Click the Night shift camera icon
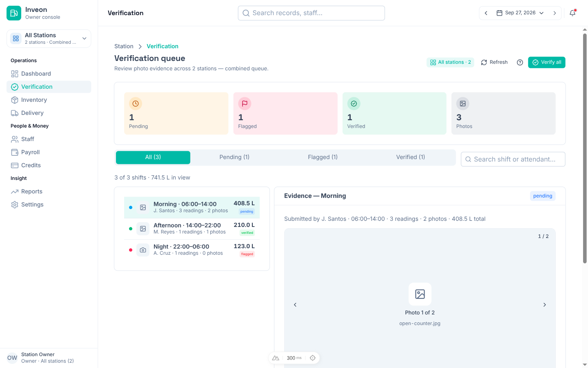588x368 pixels. pos(143,250)
